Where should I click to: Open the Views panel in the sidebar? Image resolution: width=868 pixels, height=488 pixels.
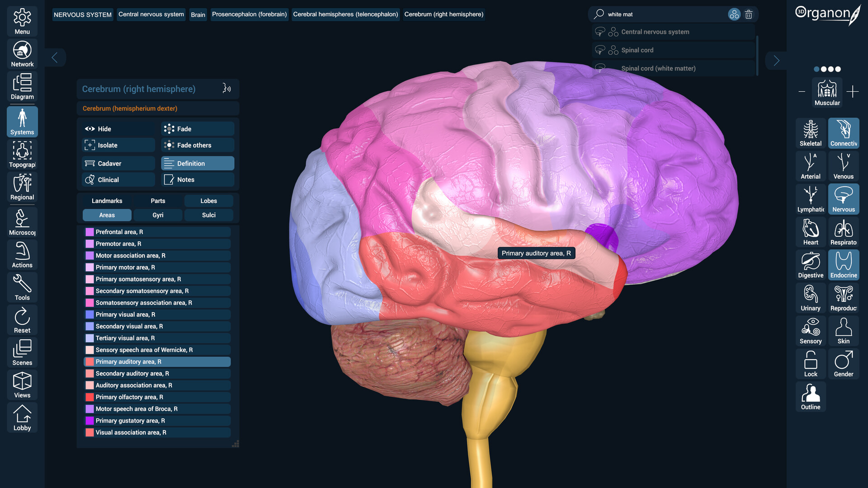point(22,385)
